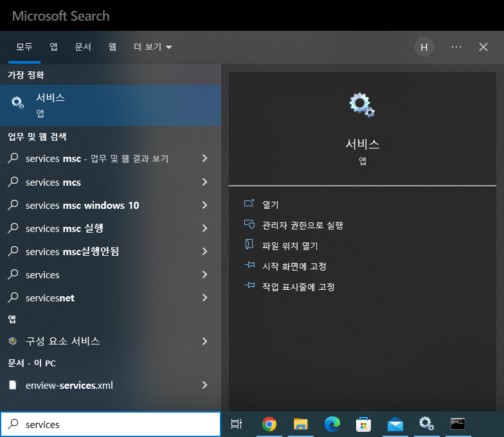Click the pin icon beside 작업 표시줄에 고정
Image resolution: width=504 pixels, height=437 pixels.
coord(249,285)
